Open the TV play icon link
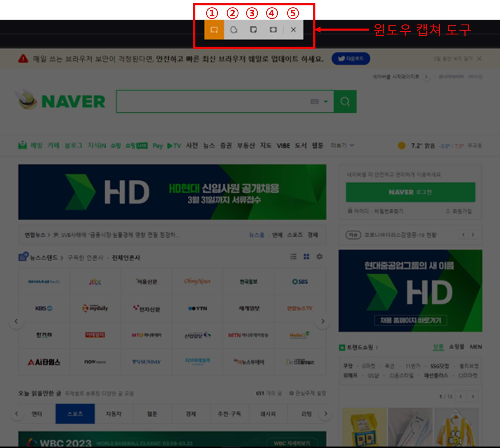 click(174, 146)
